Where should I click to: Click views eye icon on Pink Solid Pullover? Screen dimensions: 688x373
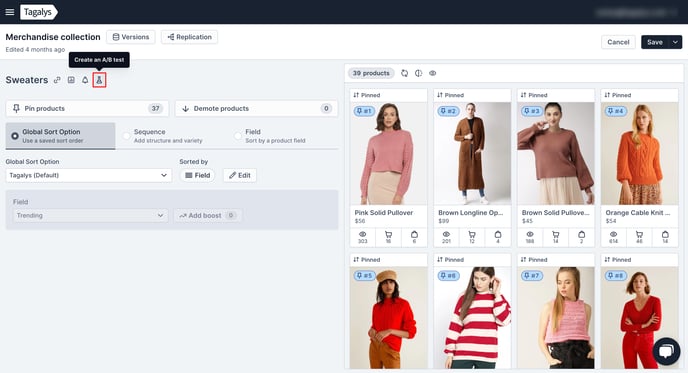[x=362, y=234]
